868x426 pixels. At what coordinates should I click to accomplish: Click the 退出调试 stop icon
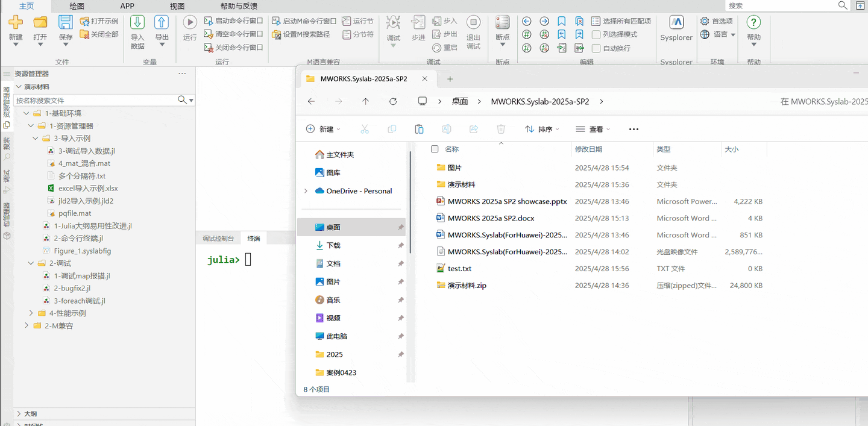point(474,23)
